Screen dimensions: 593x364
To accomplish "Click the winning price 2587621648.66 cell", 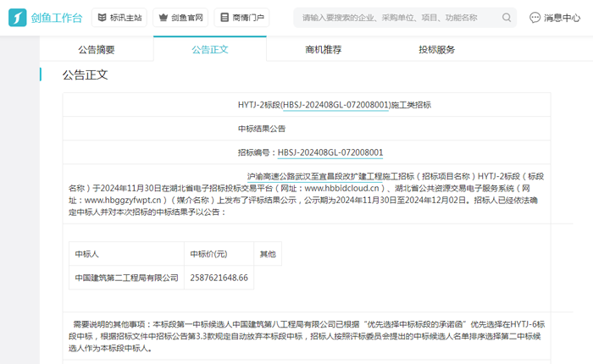I will (x=219, y=278).
